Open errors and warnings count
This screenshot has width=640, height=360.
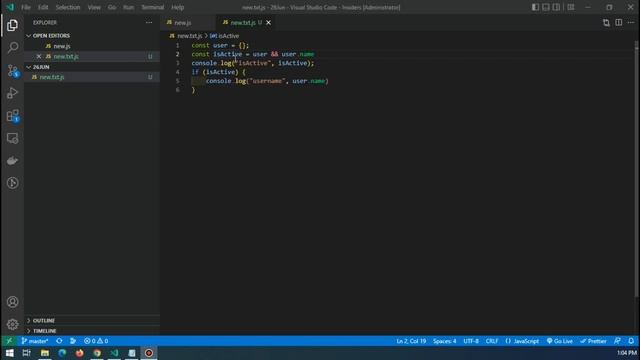pos(96,341)
